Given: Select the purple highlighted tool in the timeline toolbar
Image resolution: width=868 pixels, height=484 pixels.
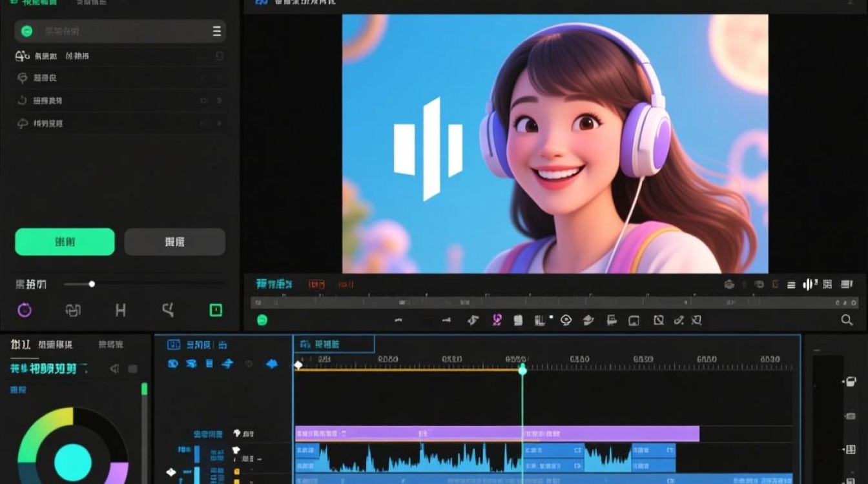Looking at the screenshot, I should [x=496, y=320].
